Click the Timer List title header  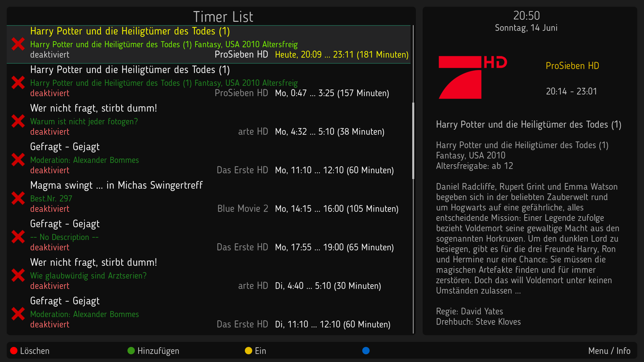(223, 17)
